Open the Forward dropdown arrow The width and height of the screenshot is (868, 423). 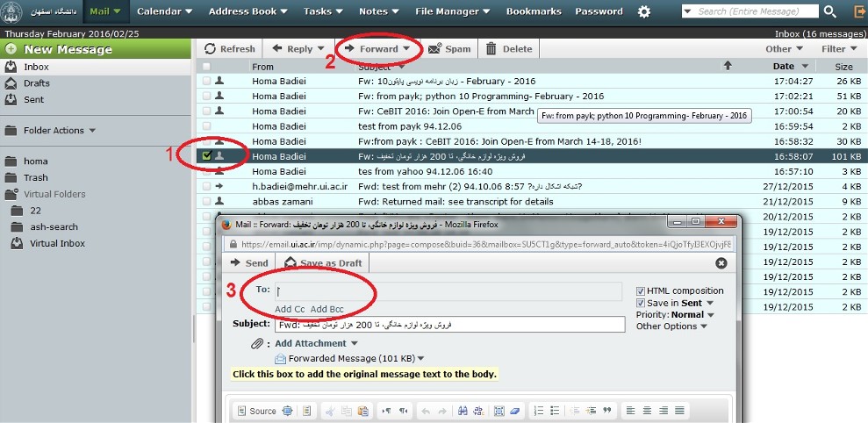(x=406, y=49)
